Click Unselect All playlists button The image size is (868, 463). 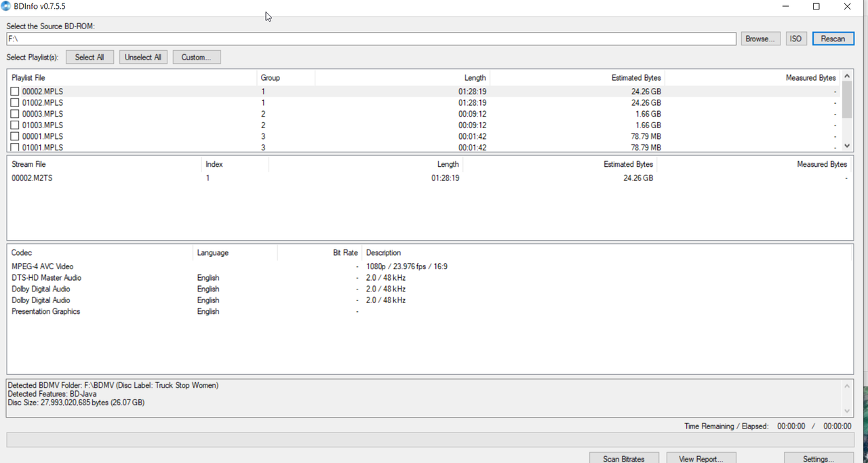(143, 57)
